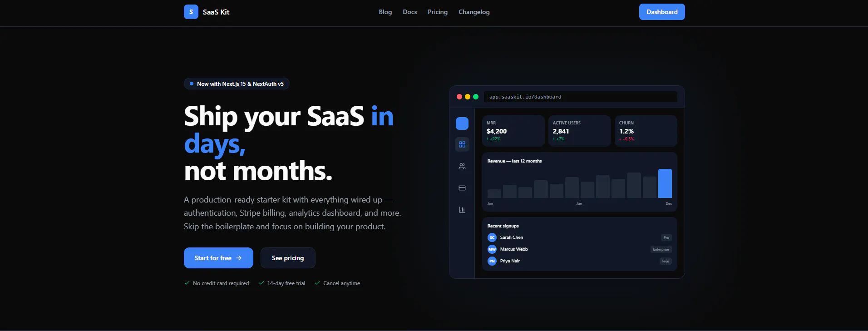Image resolution: width=868 pixels, height=331 pixels.
Task: Click the "Recent signups" heading
Action: click(x=503, y=226)
